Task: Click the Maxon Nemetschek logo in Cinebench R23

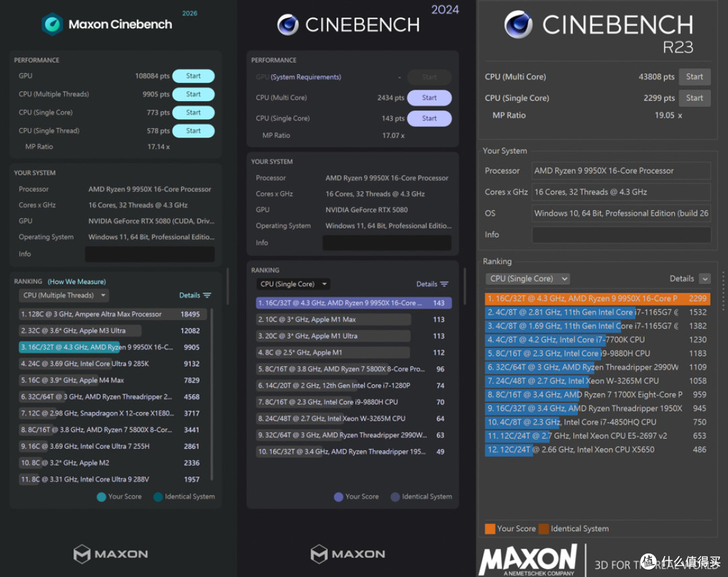Action: click(x=528, y=560)
